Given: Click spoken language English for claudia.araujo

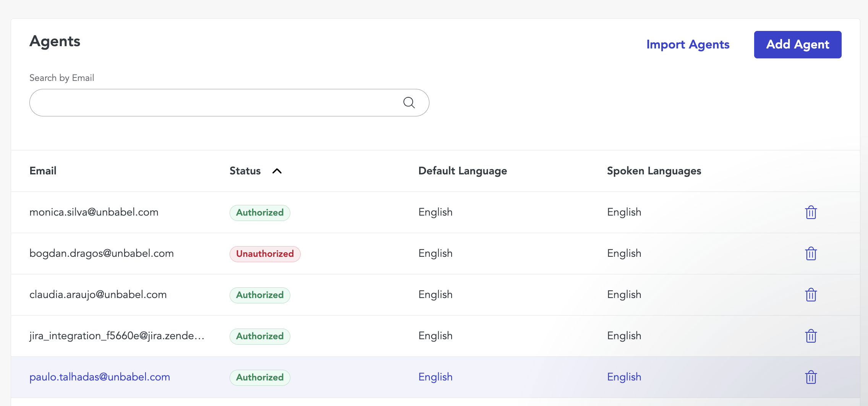Looking at the screenshot, I should click(624, 295).
